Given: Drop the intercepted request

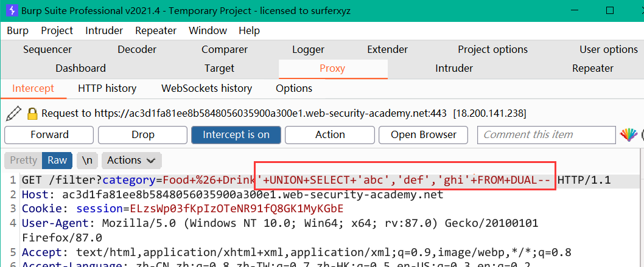Looking at the screenshot, I should point(143,134).
